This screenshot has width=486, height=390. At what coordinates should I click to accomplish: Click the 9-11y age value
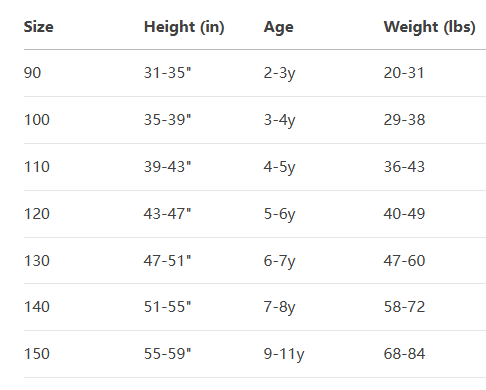coord(284,354)
